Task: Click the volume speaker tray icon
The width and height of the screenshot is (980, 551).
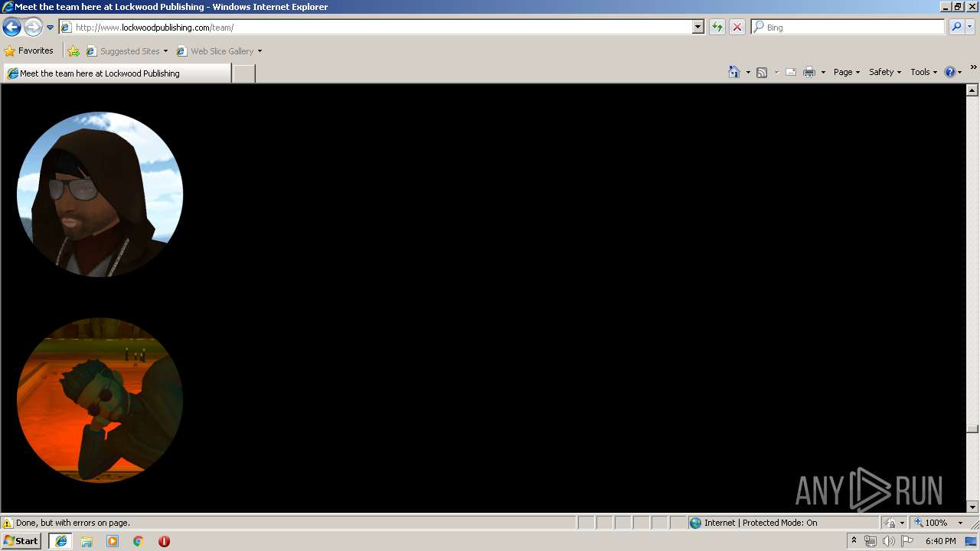Action: click(x=888, y=541)
